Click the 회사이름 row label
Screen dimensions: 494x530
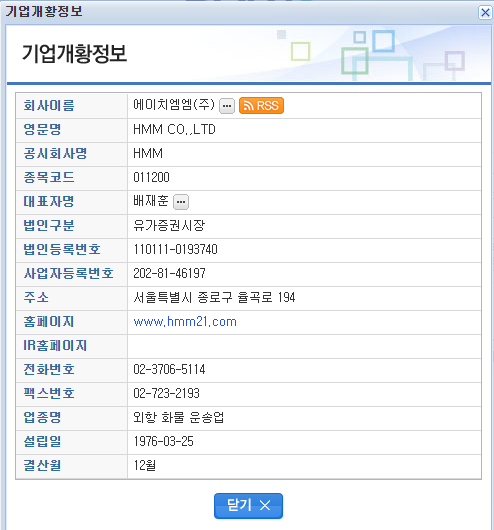pos(49,105)
